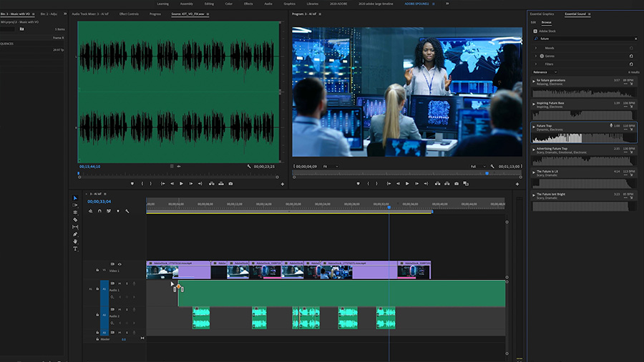Open the Color workspace

pyautogui.click(x=229, y=4)
